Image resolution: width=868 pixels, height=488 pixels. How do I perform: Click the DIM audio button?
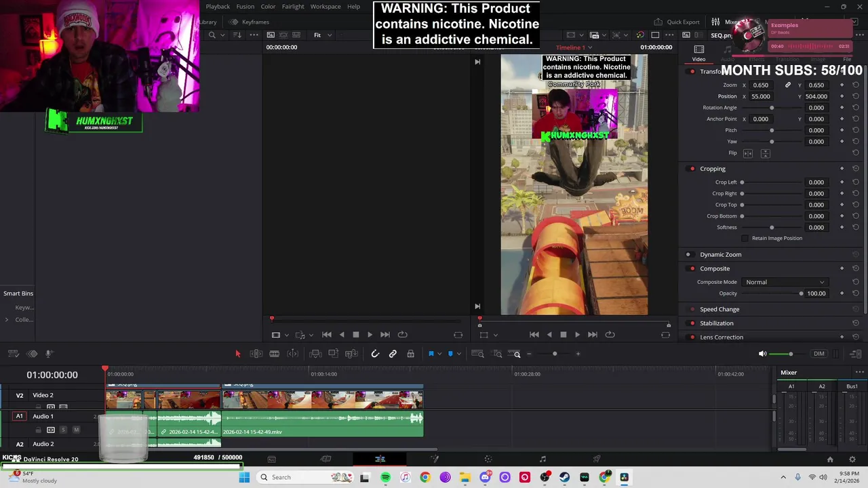[819, 354]
